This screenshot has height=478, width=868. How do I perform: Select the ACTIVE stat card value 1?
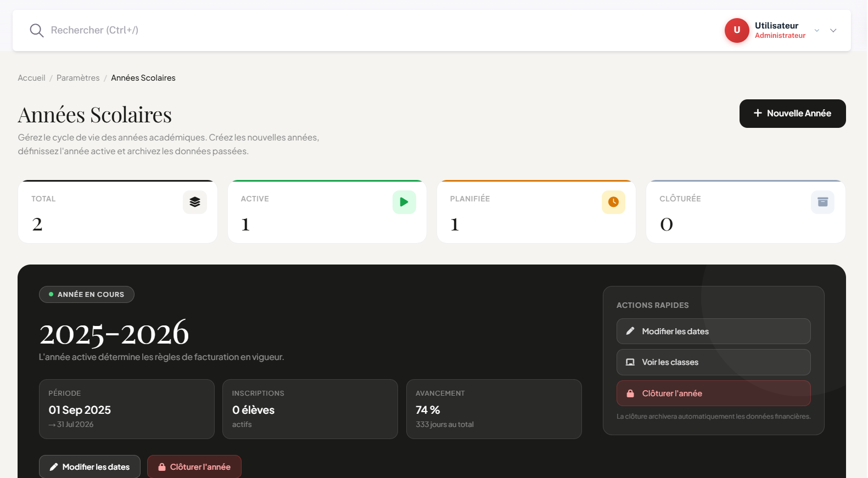pyautogui.click(x=245, y=224)
